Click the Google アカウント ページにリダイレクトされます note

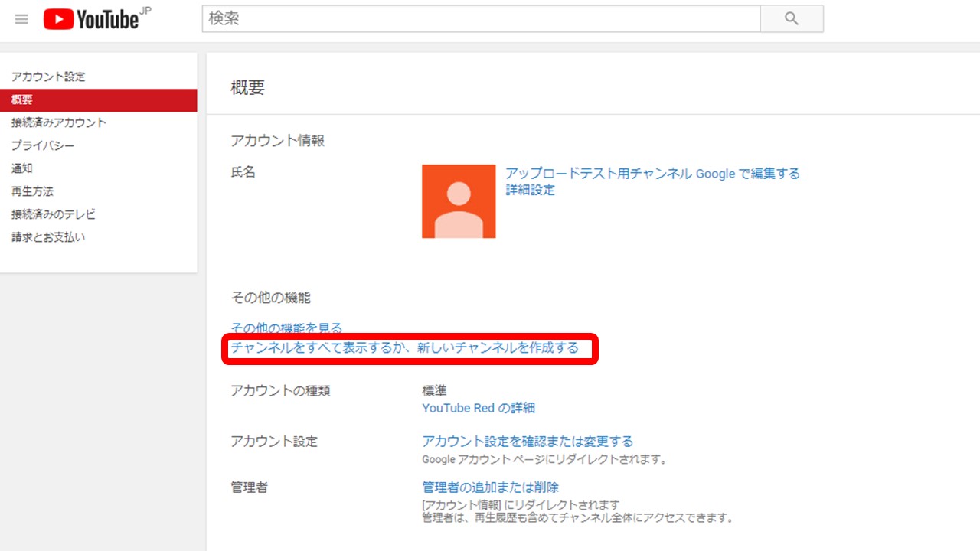[x=545, y=460]
